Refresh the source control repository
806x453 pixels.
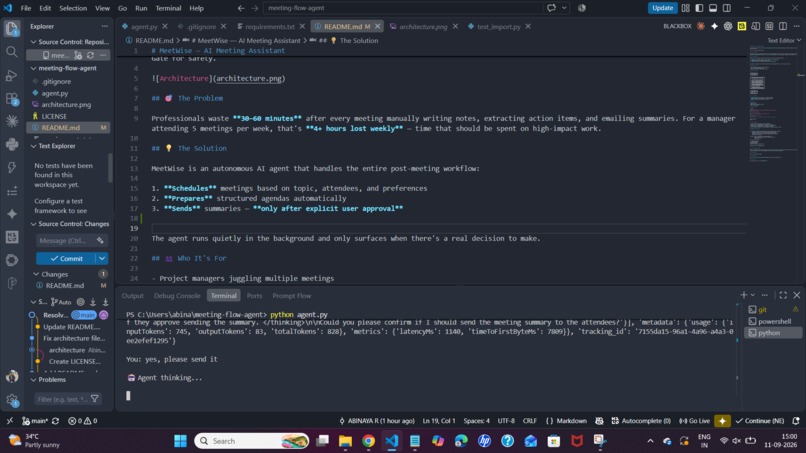tap(90, 55)
